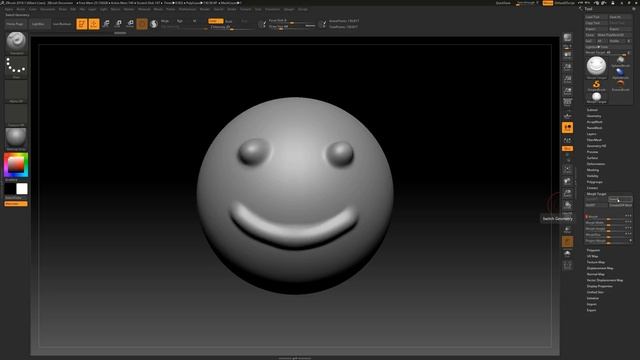Enable the Zsub toggle
The width and height of the screenshot is (640, 360).
[229, 21]
